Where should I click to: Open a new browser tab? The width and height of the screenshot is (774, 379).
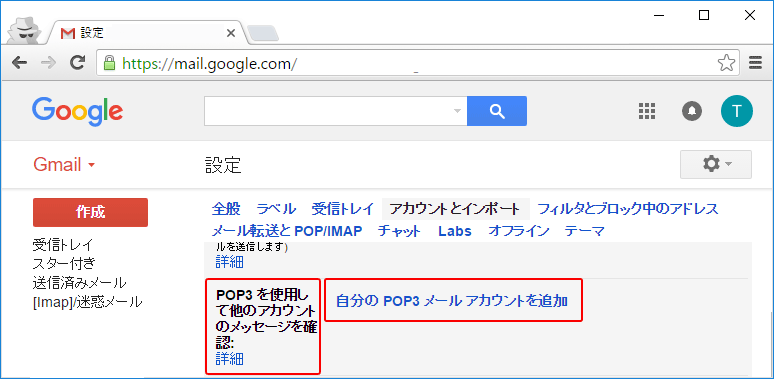[x=262, y=33]
